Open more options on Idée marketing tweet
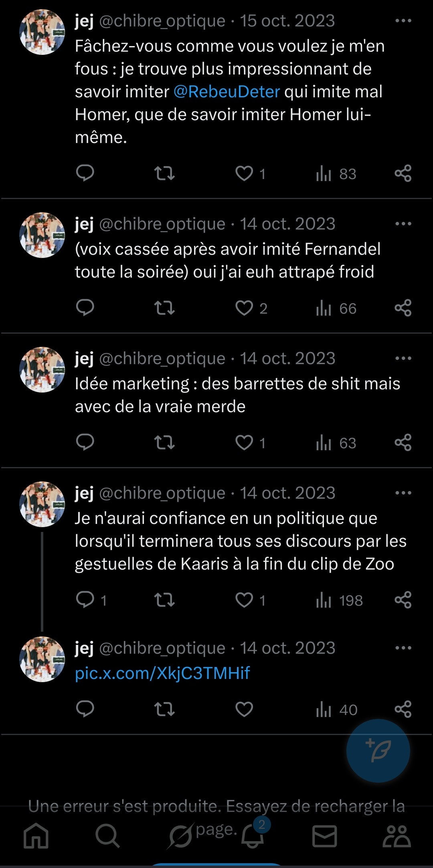The width and height of the screenshot is (433, 868). [x=403, y=358]
